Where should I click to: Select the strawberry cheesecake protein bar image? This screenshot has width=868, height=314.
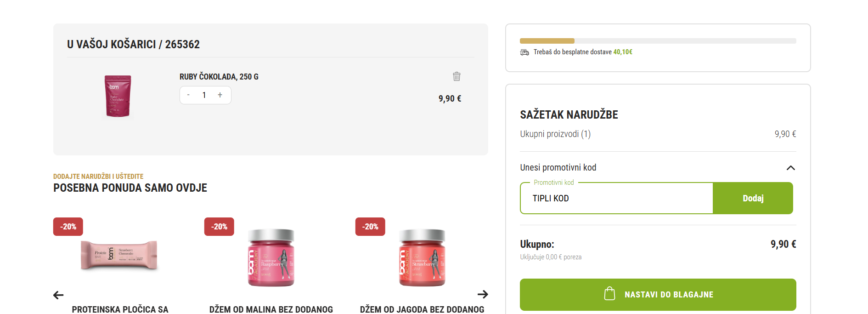pos(119,255)
